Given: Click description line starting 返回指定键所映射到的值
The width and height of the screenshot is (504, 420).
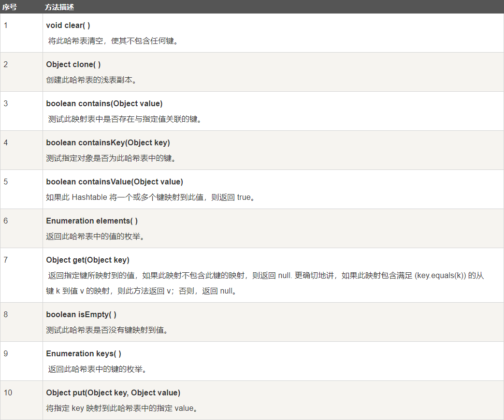Looking at the screenshot, I should (266, 276).
